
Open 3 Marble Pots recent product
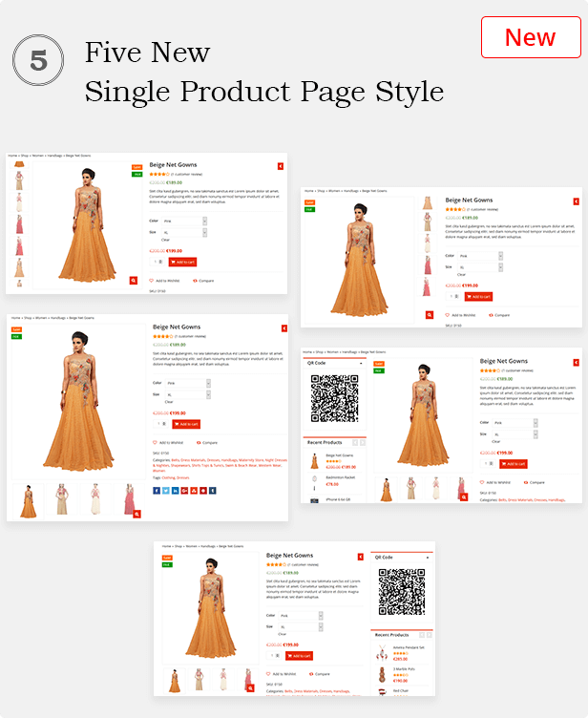coord(404,668)
